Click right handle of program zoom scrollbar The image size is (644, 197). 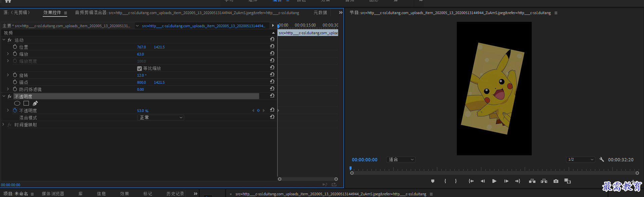(x=637, y=173)
